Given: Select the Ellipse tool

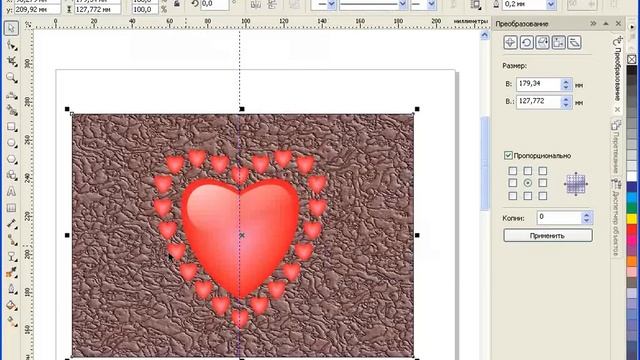Looking at the screenshot, I should (x=11, y=143).
